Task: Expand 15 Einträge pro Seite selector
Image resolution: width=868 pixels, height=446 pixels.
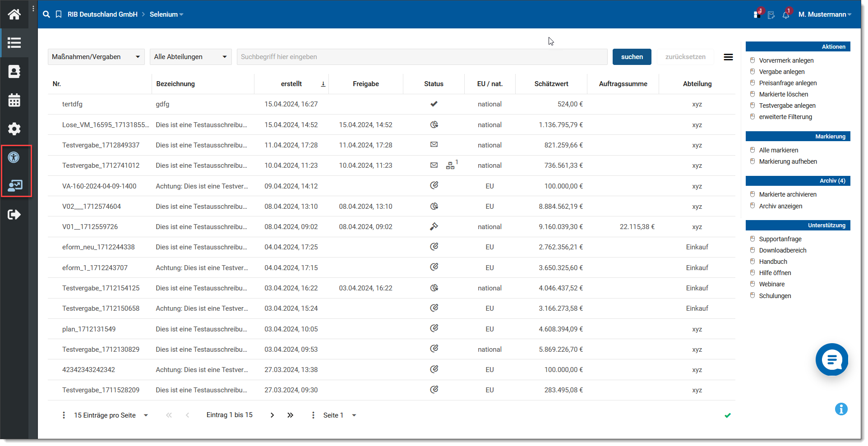Action: [x=111, y=415]
